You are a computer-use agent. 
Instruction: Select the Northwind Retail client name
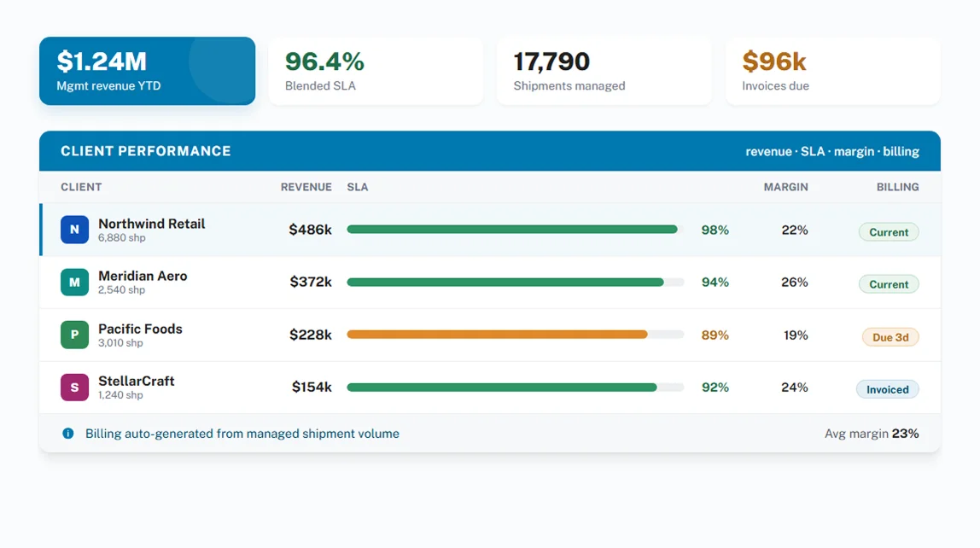[151, 224]
